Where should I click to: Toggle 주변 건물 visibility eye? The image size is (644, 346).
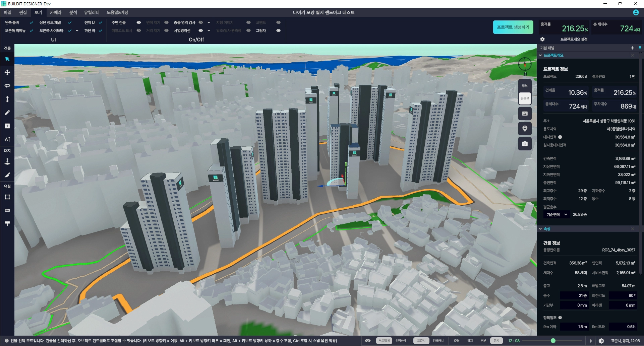coord(138,22)
